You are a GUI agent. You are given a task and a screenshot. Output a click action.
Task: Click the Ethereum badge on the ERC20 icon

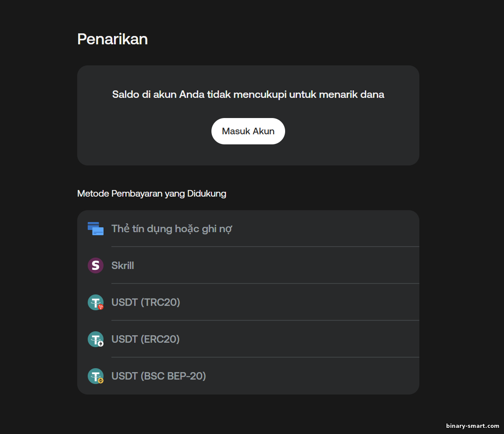click(x=101, y=344)
